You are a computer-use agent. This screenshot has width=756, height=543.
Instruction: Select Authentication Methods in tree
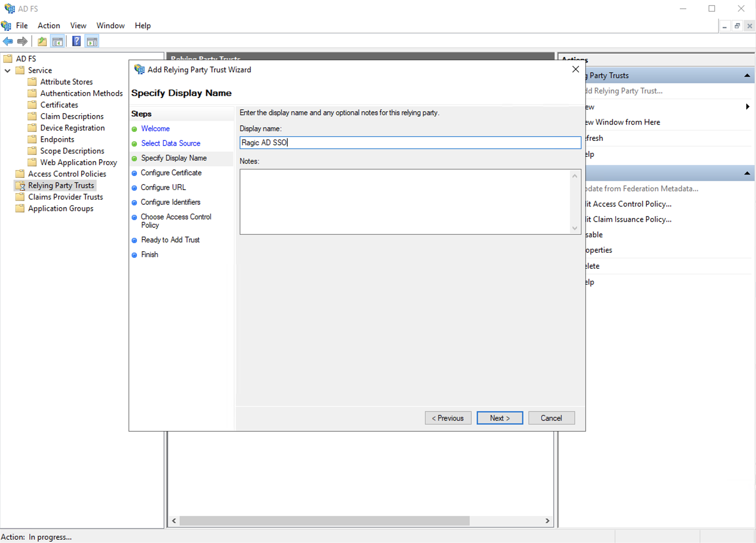click(x=81, y=93)
